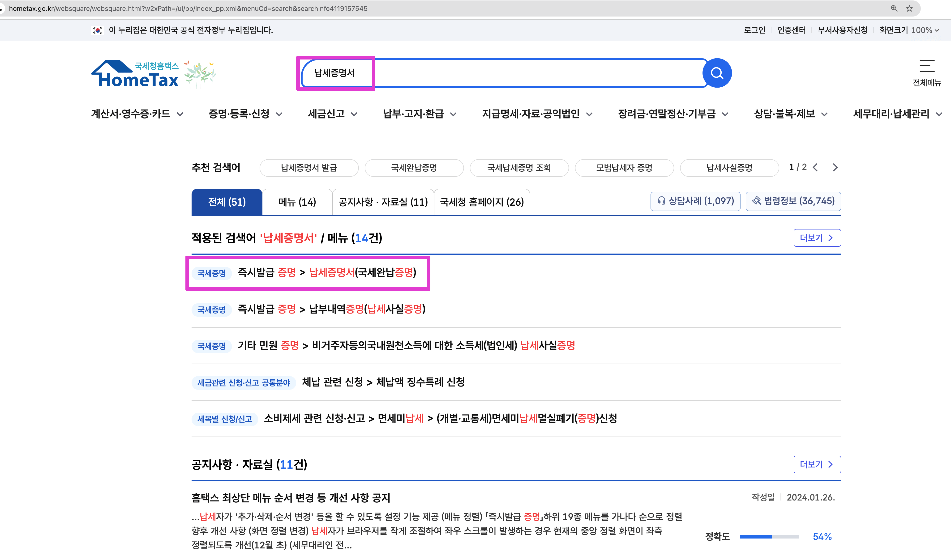The height and width of the screenshot is (560, 951).
Task: Go to previous recommended keywords page arrow
Action: [815, 167]
